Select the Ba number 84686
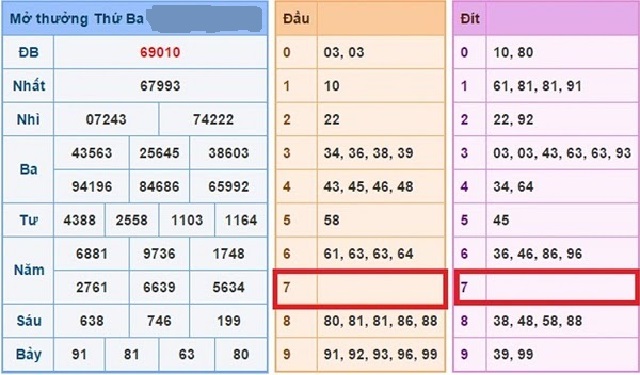Viewport: 640px width, 375px height. coord(159,186)
